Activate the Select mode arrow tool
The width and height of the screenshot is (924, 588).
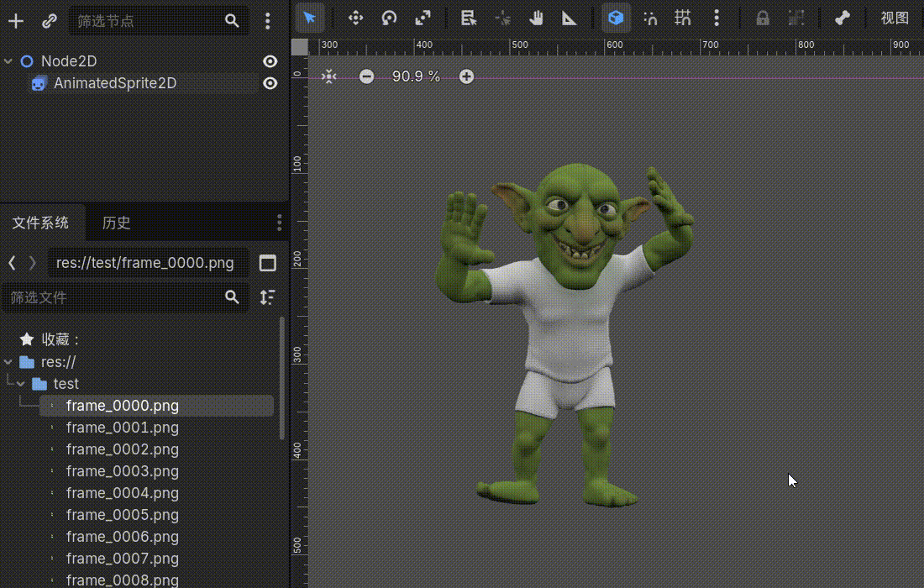point(309,18)
